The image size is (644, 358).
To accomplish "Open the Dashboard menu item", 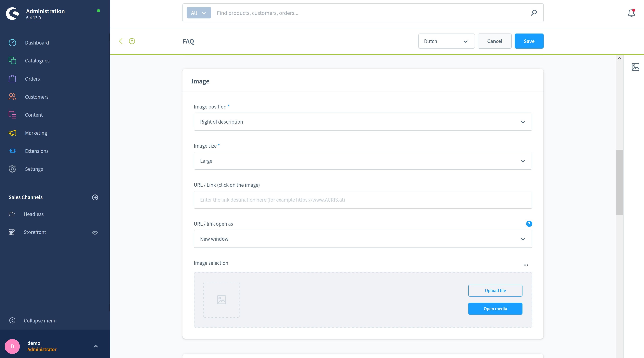I will [37, 43].
